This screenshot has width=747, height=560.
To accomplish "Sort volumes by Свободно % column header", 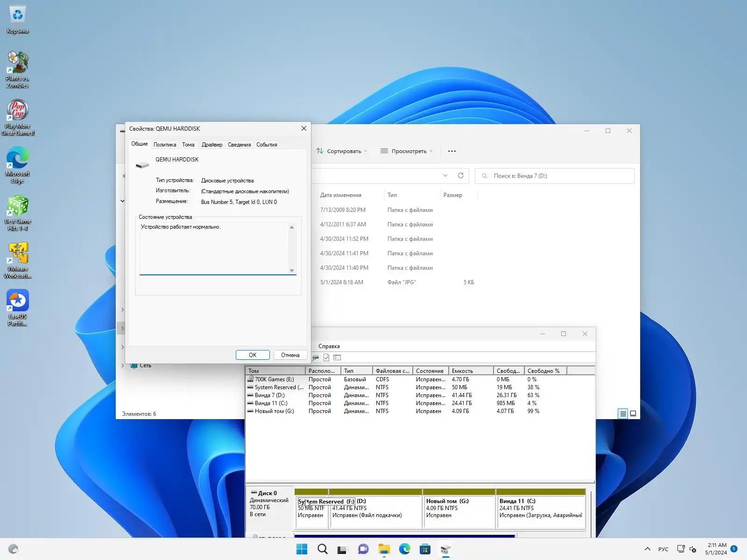I will pos(545,371).
